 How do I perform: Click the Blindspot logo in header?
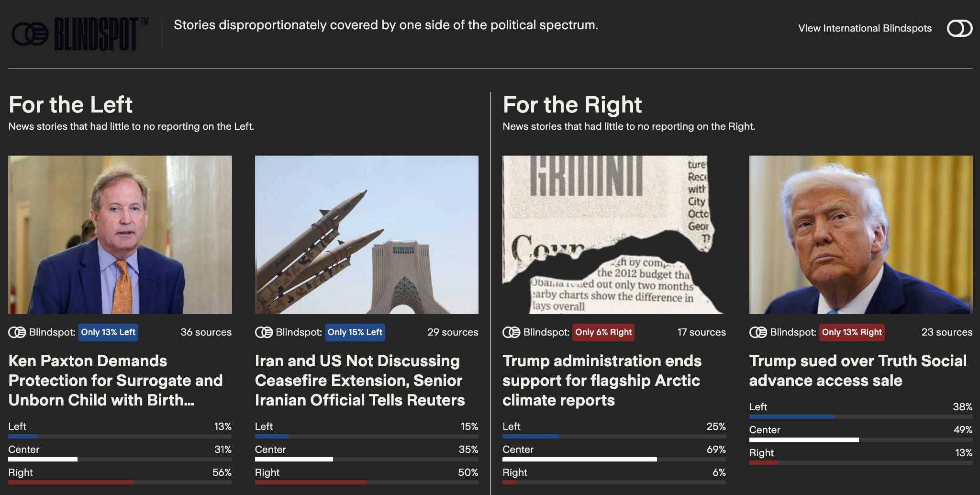[x=79, y=34]
